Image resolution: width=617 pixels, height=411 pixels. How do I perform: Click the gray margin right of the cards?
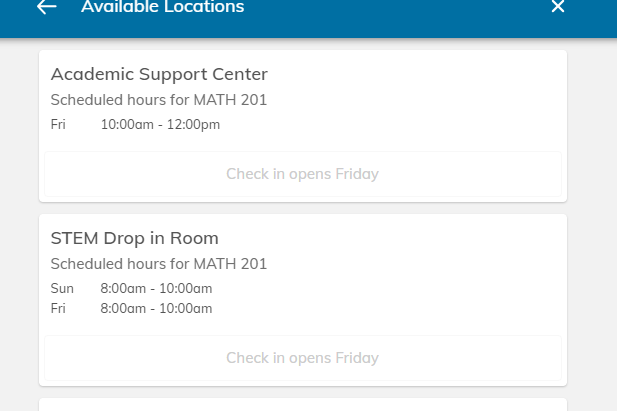[592, 220]
